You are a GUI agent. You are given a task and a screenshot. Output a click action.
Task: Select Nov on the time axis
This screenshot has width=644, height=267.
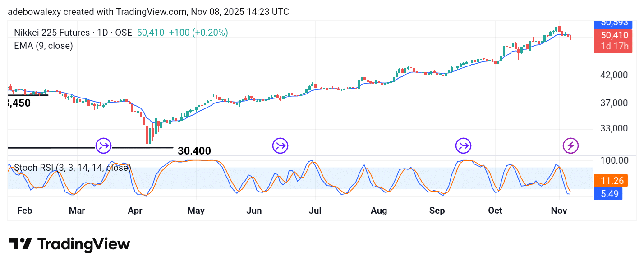point(558,211)
